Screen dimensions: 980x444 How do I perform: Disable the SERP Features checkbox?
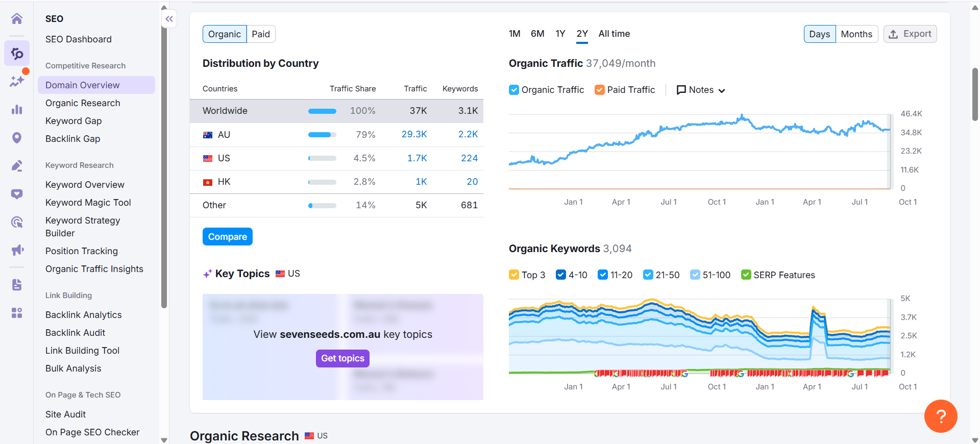pyautogui.click(x=746, y=275)
